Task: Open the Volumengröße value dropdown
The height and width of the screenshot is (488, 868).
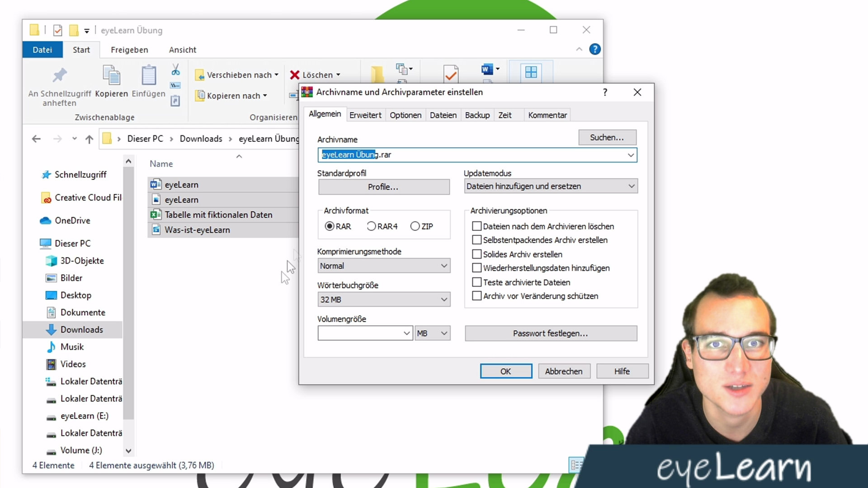Action: point(406,333)
